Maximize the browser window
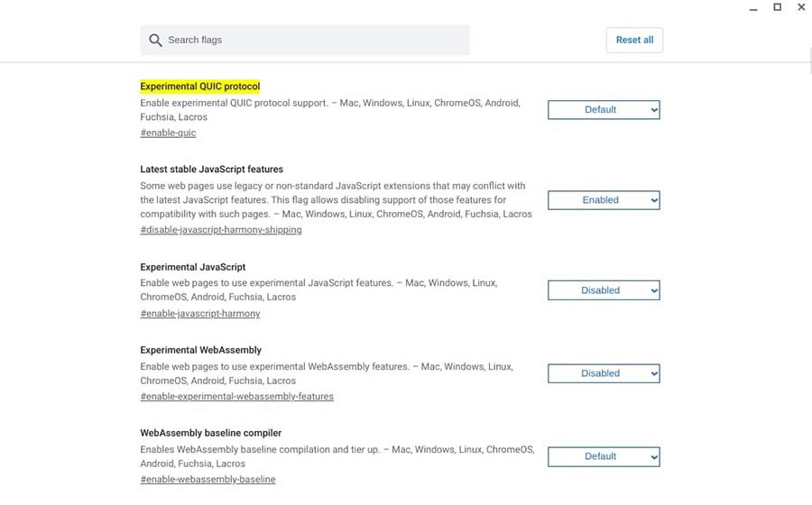This screenshot has height=505, width=812. (777, 7)
